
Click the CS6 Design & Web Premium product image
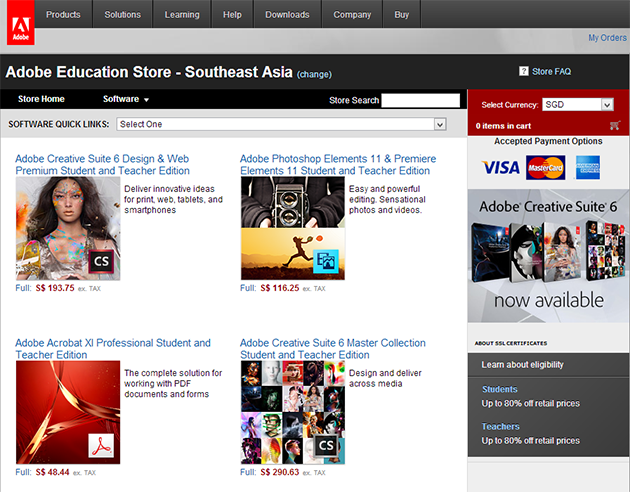pyautogui.click(x=68, y=228)
